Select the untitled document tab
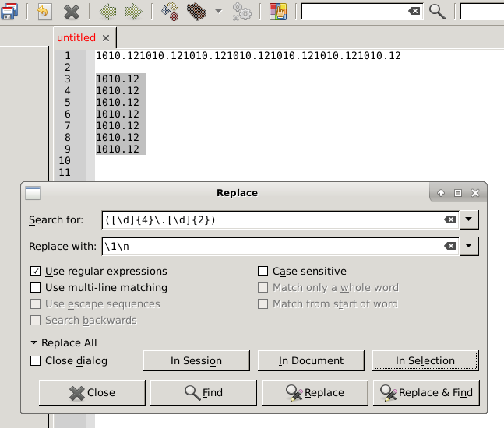The width and height of the screenshot is (504, 428). 76,38
